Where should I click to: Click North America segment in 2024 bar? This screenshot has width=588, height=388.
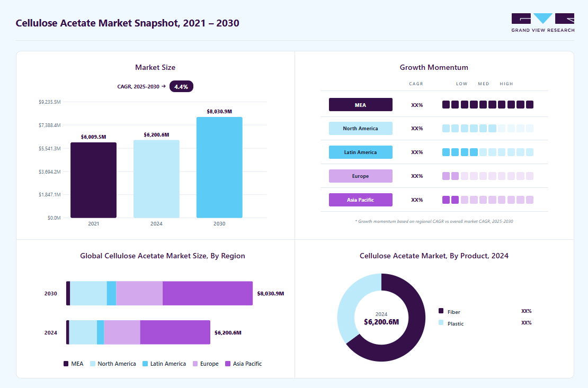click(83, 332)
